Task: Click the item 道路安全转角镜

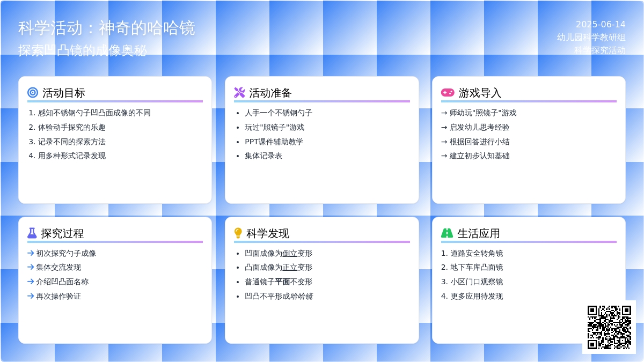Action: (x=477, y=253)
